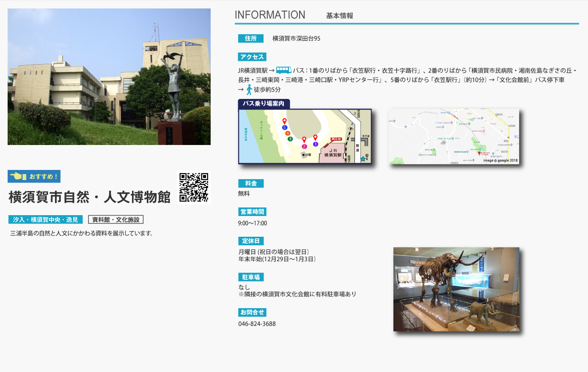Click bus stop marker number 2 on map
The image size is (588, 372).
point(304,146)
